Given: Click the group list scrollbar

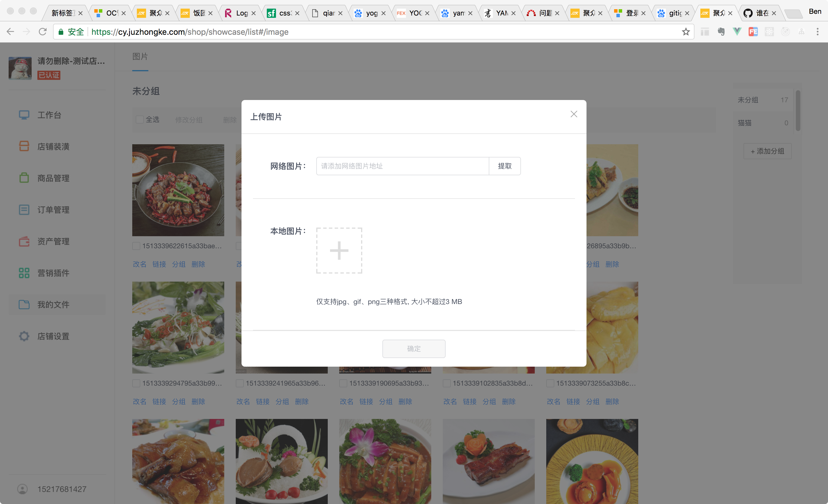Looking at the screenshot, I should [x=798, y=111].
